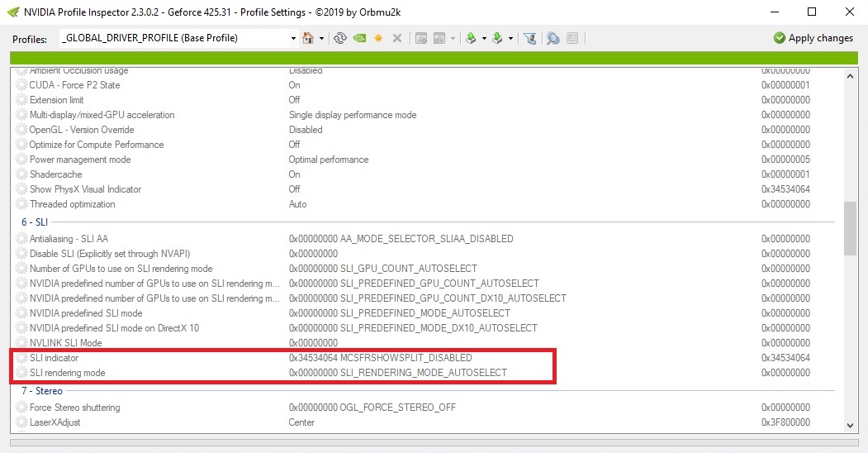Click the SLI_GPU_COUNT_AUTOSELECT value
Viewport: 868px width, 453px height.
tap(409, 269)
